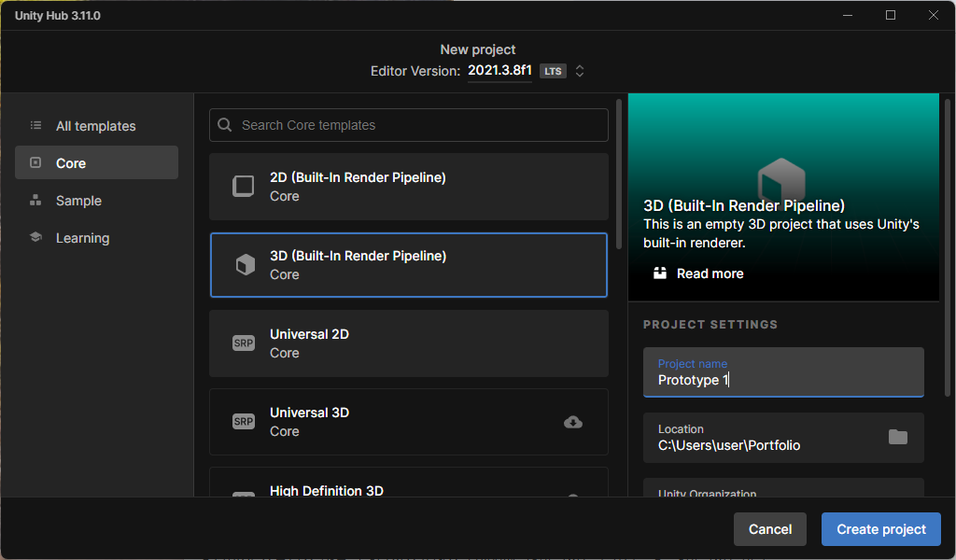Minimize the Unity Hub window
Viewport: 956px width, 560px height.
pyautogui.click(x=848, y=15)
